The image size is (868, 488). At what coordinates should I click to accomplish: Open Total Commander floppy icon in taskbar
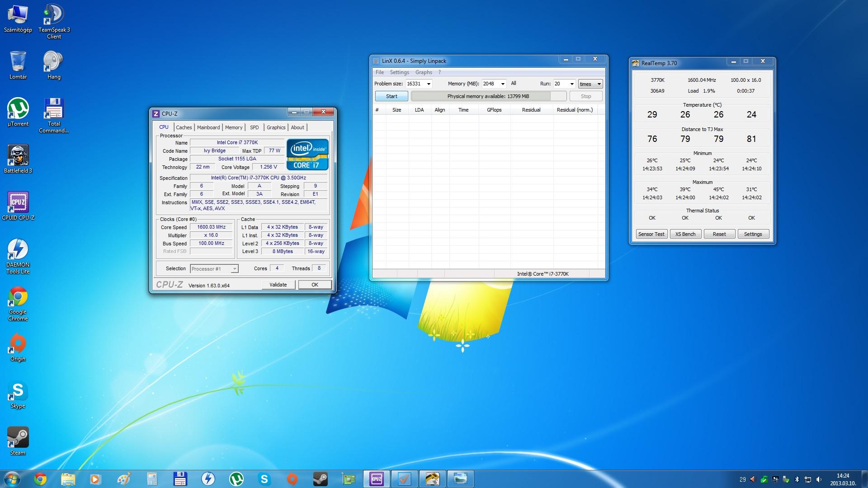[180, 479]
